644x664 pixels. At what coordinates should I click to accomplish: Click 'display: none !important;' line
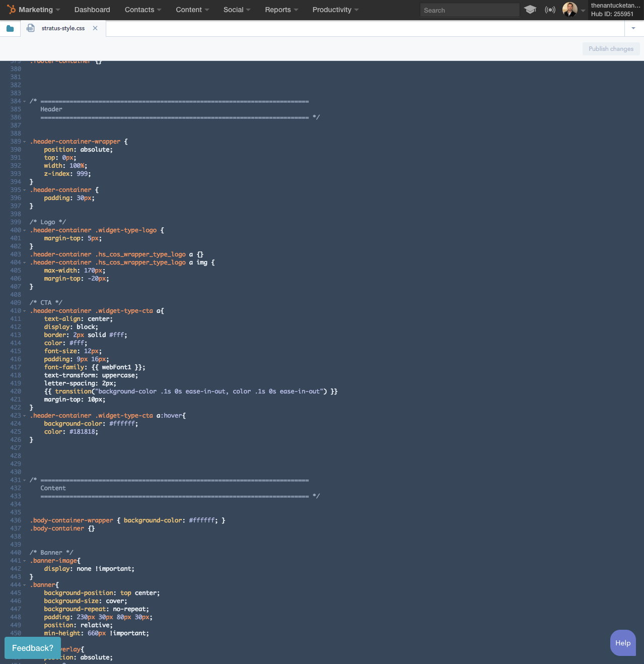click(89, 569)
